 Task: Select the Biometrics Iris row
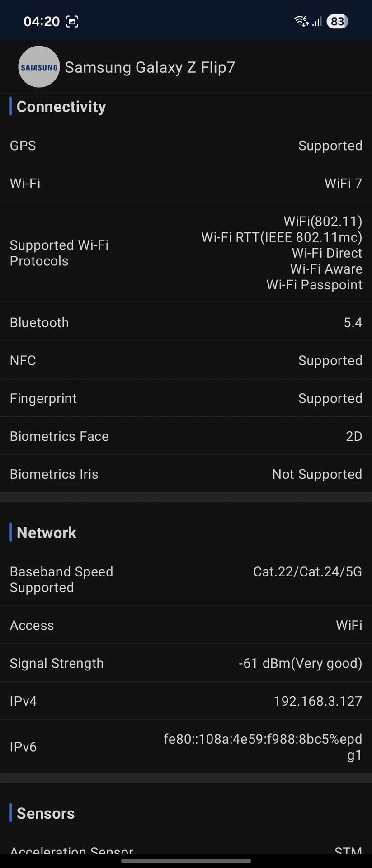tap(186, 474)
